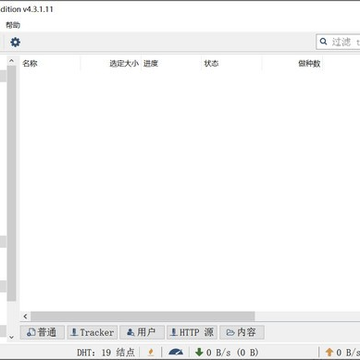This screenshot has height=360, width=360.
Task: Switch to the Tracker tab
Action: point(92,332)
